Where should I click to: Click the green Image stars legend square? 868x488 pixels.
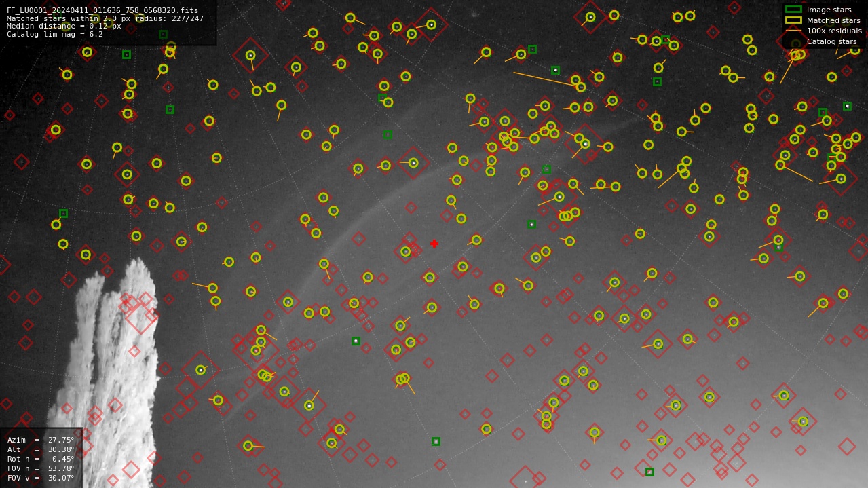[x=793, y=10]
